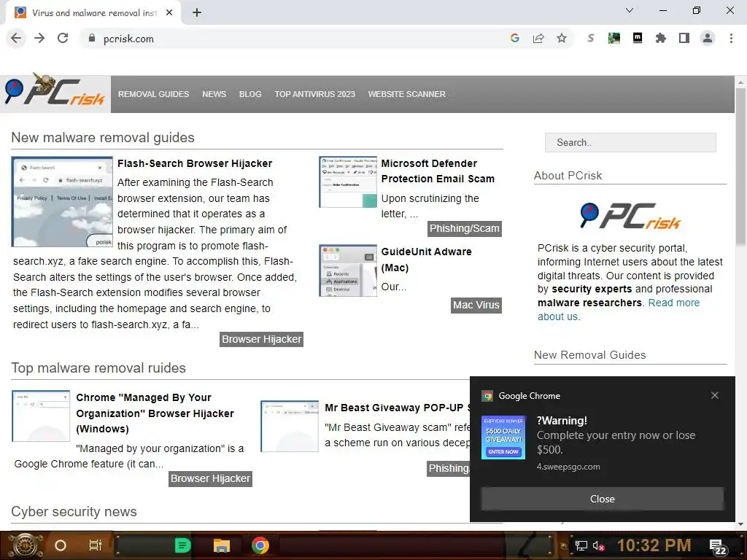Toggle the browser side panel
Image resolution: width=747 pixels, height=560 pixels.
684,38
